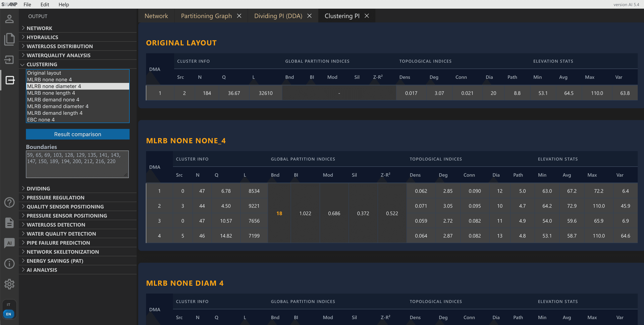Open the Help menu
Screen dimensions: 644x325
64,4
